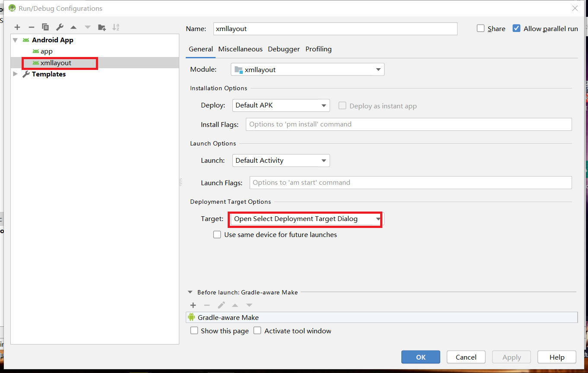The width and height of the screenshot is (588, 373).
Task: Open Deploy dropdown showing Default APK
Action: 281,105
